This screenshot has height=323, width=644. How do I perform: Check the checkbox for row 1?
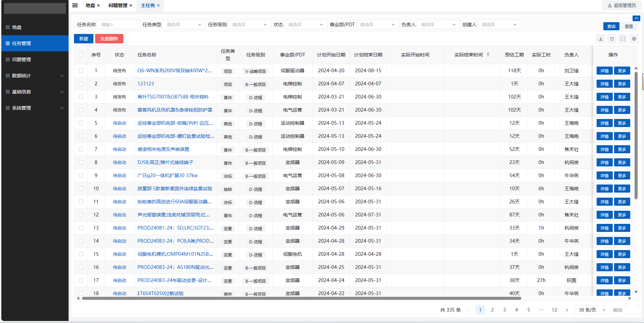click(81, 71)
